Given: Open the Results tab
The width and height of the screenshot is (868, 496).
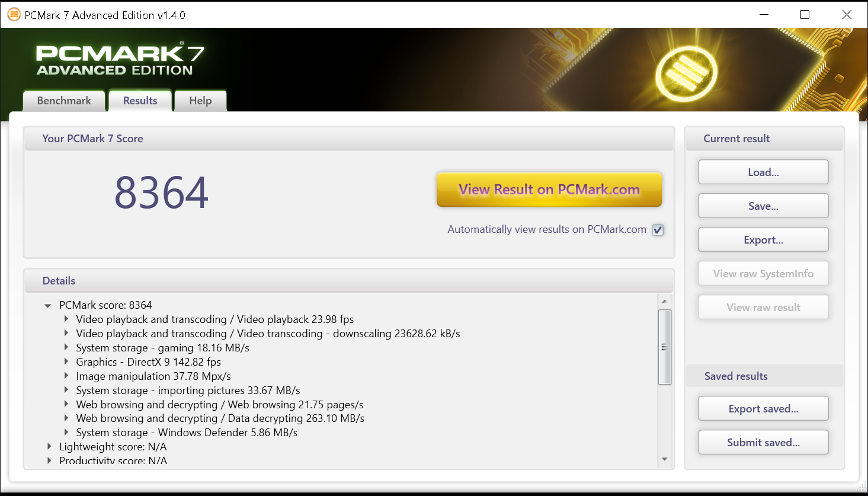Looking at the screenshot, I should (140, 101).
